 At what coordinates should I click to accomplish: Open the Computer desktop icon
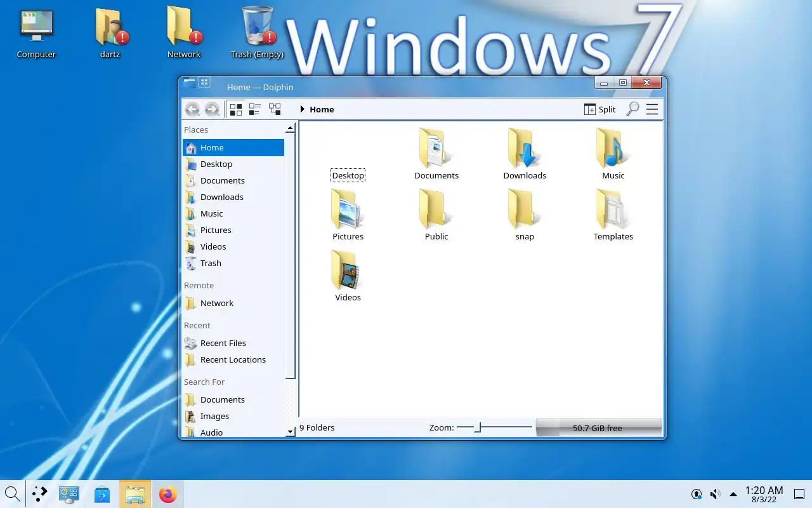coord(36,34)
